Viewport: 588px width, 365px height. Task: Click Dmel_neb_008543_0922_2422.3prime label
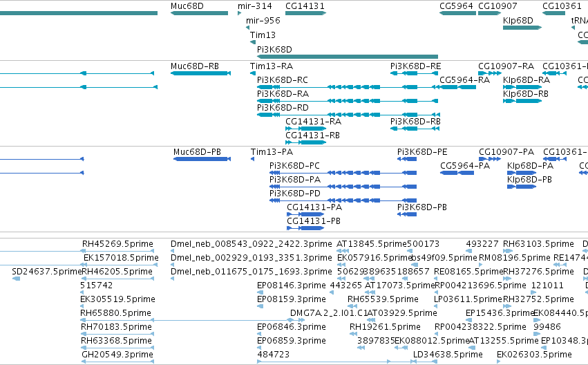pos(252,244)
